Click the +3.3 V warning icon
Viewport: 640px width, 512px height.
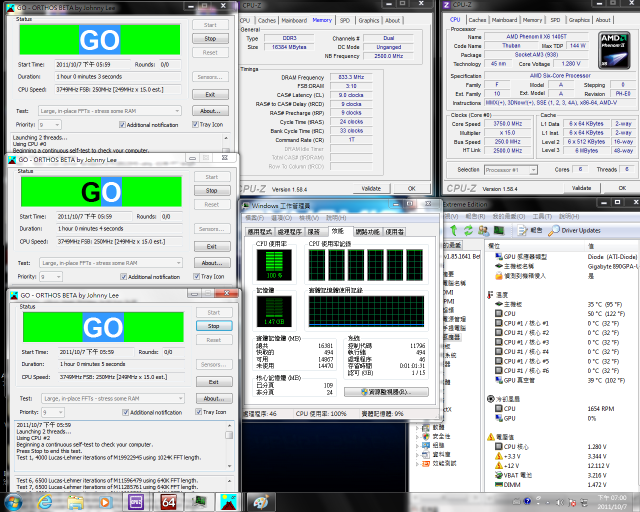pos(498,456)
